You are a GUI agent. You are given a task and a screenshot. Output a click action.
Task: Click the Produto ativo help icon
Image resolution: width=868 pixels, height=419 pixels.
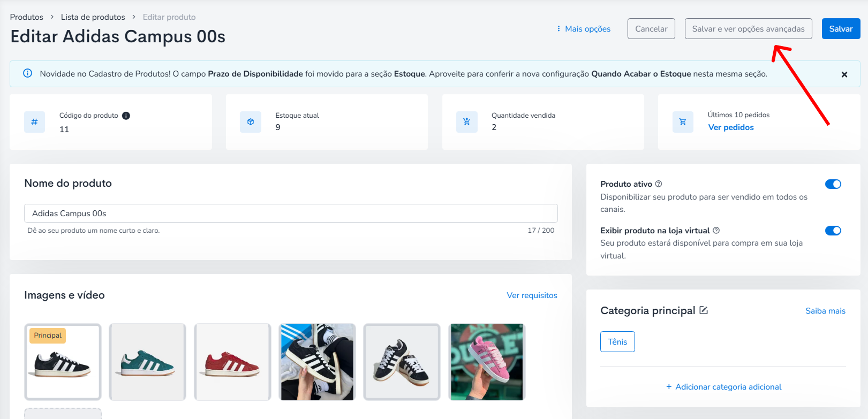pyautogui.click(x=659, y=184)
